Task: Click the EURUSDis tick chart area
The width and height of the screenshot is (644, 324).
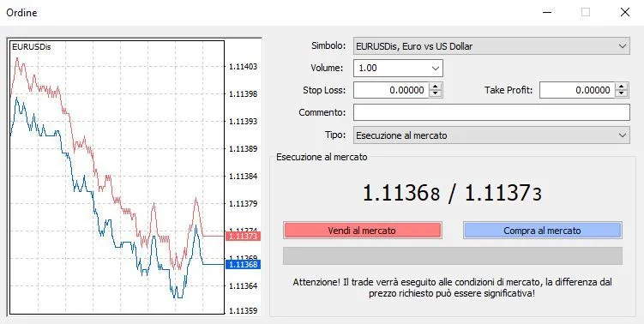Action: click(x=117, y=177)
